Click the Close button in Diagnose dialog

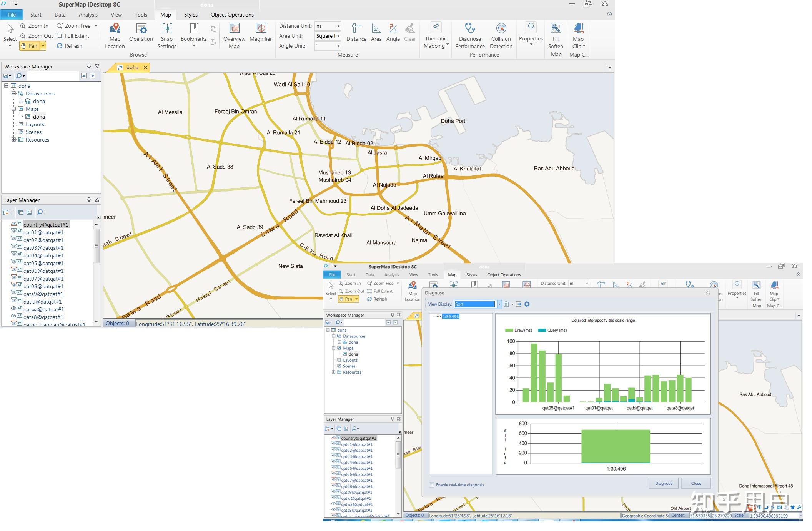(x=696, y=483)
